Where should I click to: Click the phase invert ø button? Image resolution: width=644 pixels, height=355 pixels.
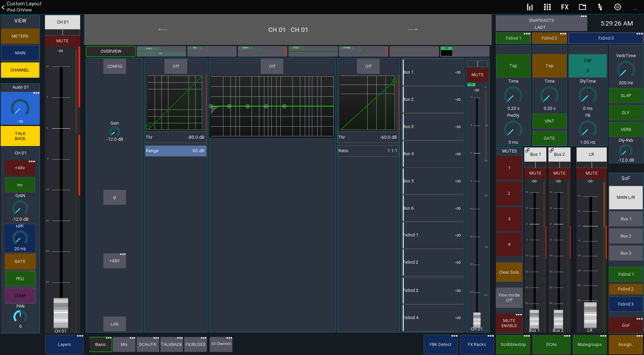pos(114,197)
